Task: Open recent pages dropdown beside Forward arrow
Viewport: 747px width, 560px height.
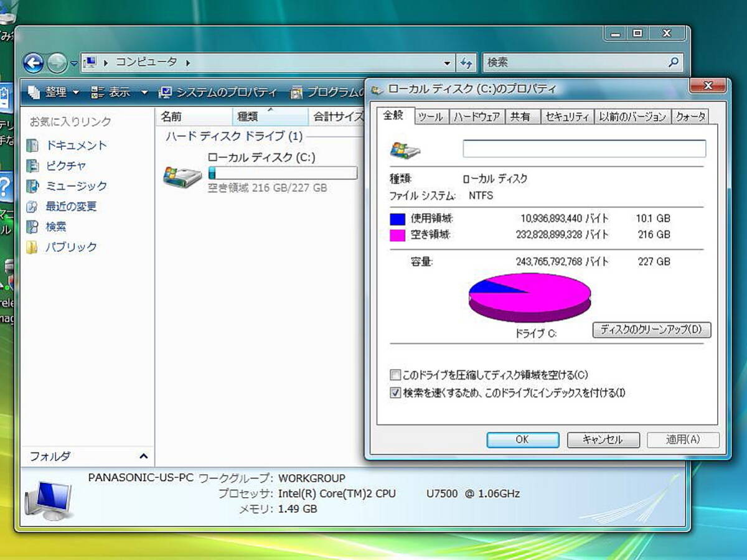Action: click(x=74, y=63)
